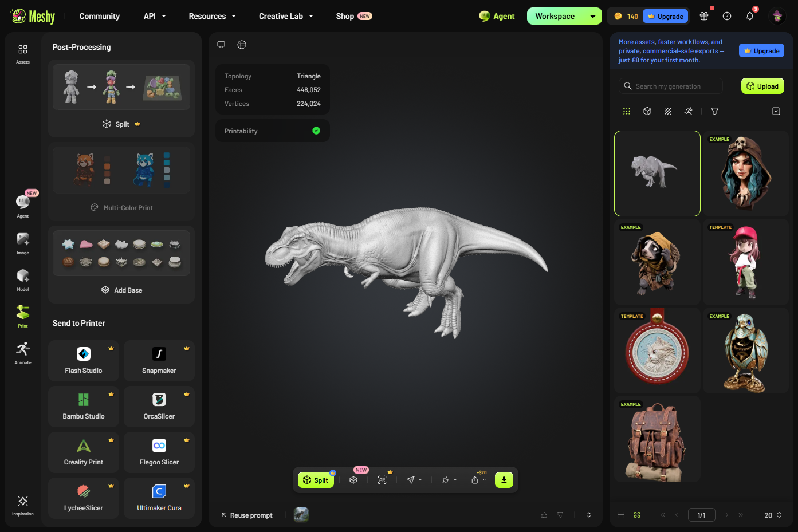The width and height of the screenshot is (798, 532).
Task: Expand the Resources dropdown menu
Action: (213, 16)
